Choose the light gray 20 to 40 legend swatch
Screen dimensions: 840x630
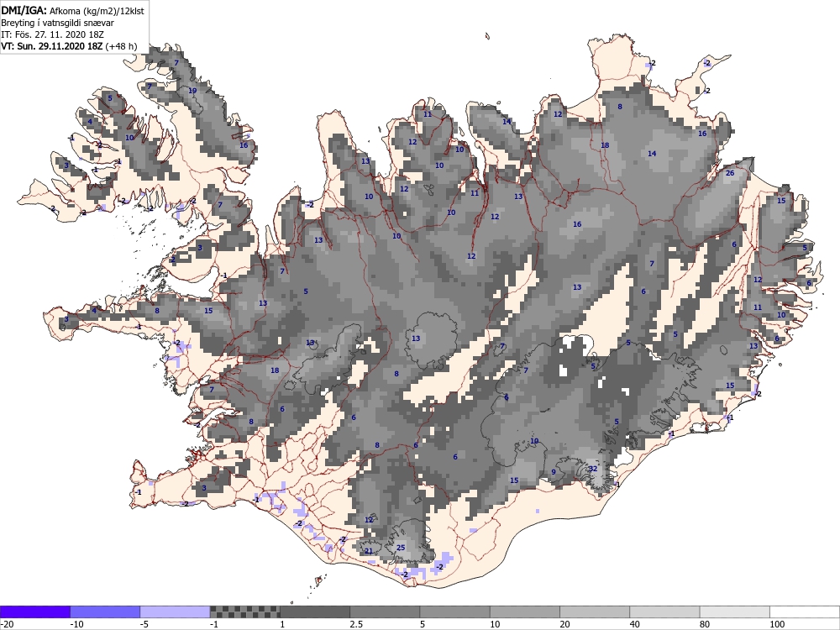pos(595,612)
